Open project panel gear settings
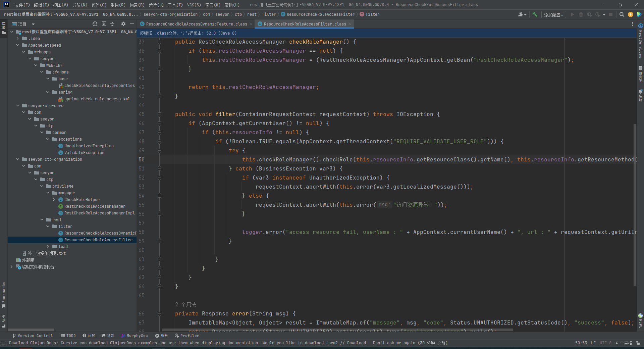This screenshot has width=644, height=349. (x=123, y=24)
